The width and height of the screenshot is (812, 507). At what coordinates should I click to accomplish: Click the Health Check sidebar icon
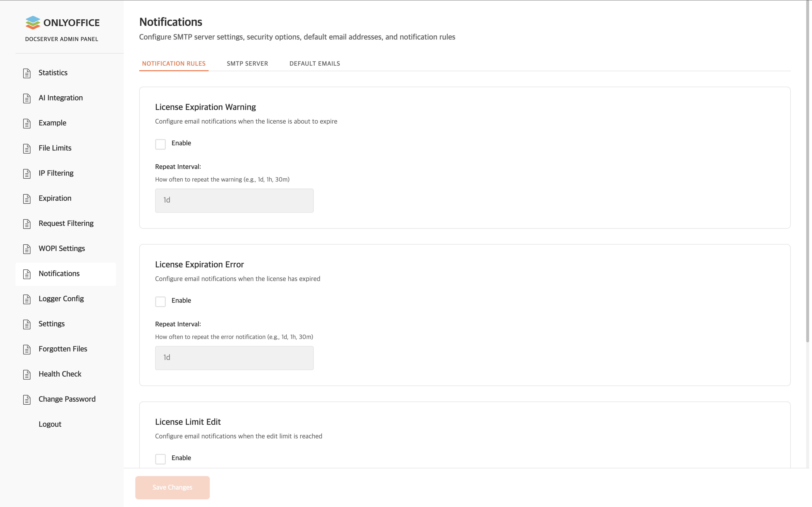tap(27, 374)
